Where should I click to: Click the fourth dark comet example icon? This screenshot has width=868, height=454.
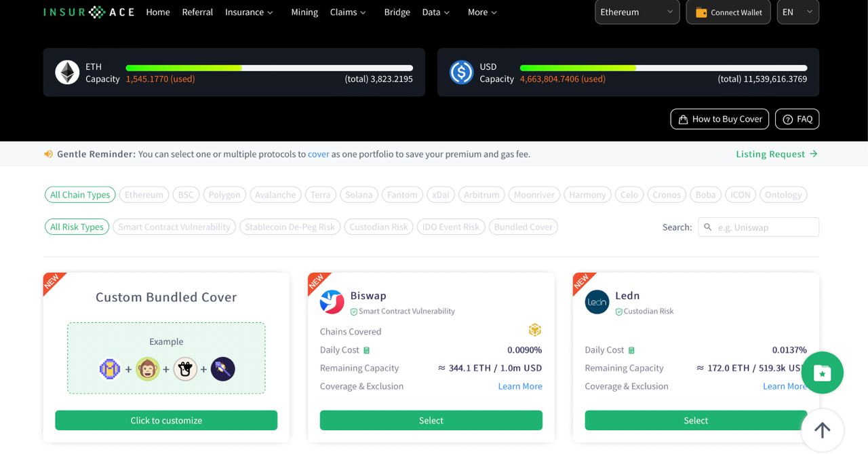[222, 369]
